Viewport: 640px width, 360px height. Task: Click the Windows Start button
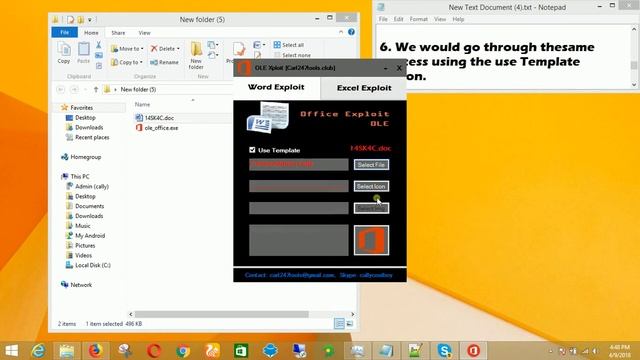click(x=11, y=351)
